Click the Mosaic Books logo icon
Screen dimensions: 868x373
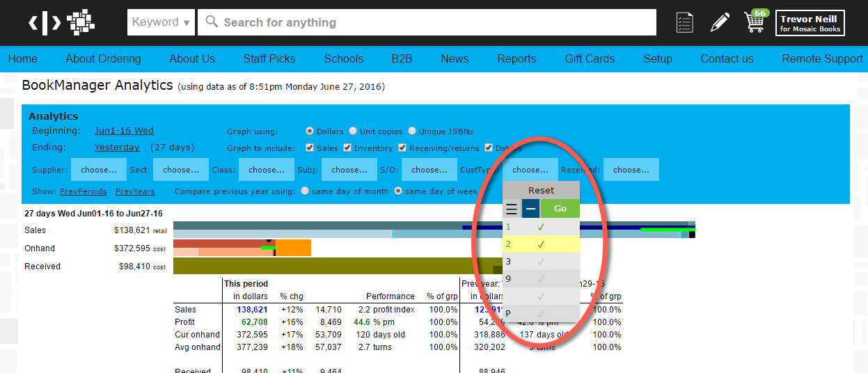pyautogui.click(x=61, y=22)
